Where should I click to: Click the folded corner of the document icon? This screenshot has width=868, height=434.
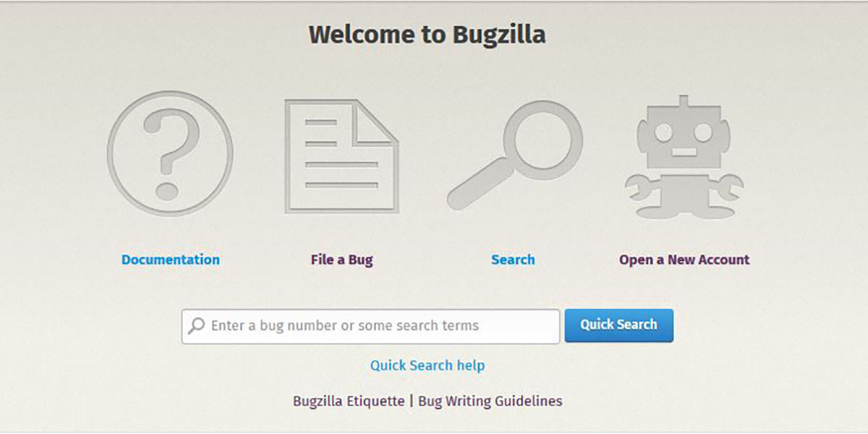pyautogui.click(x=376, y=120)
